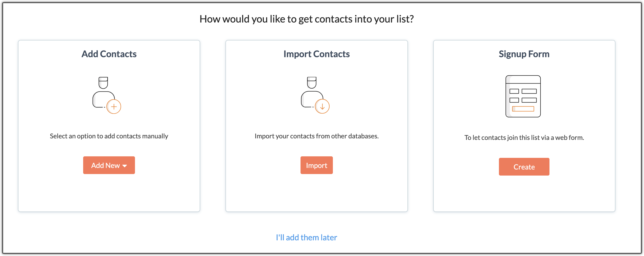Viewport: 644px width, 256px height.
Task: Click the import contact person icon
Action: pos(315,95)
